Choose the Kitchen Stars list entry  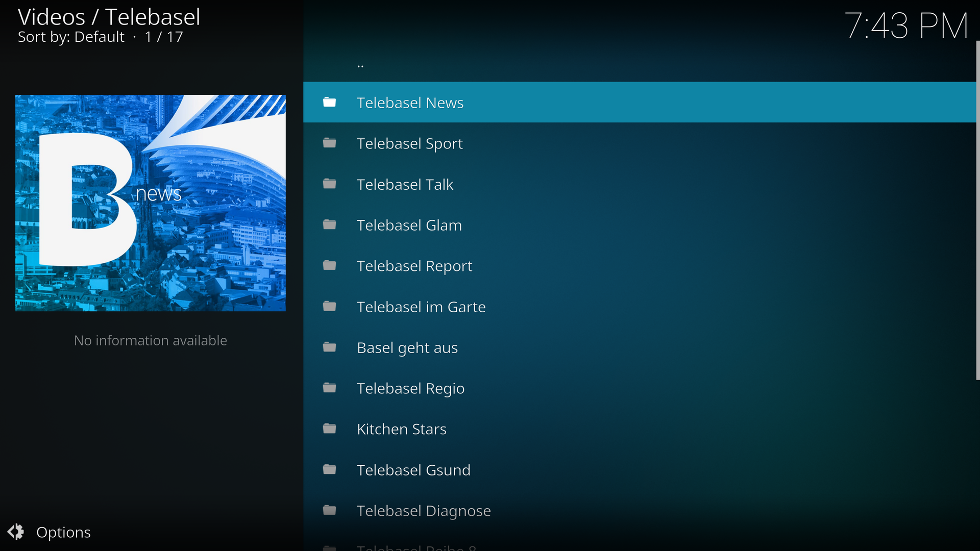click(401, 429)
